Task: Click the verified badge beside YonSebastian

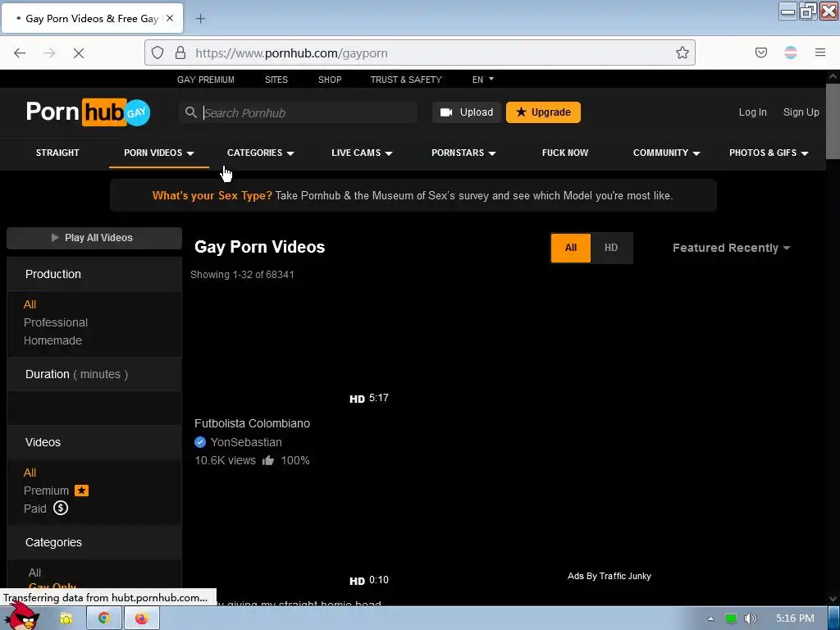Action: pos(200,442)
